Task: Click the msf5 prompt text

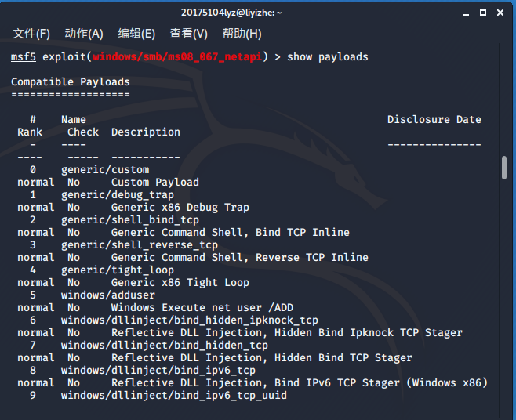Action: [x=23, y=56]
